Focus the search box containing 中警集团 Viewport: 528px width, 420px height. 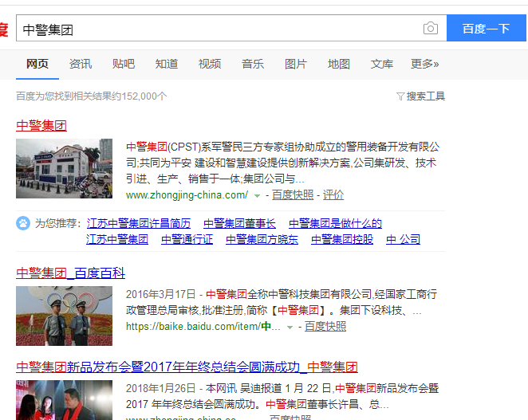tap(215, 29)
